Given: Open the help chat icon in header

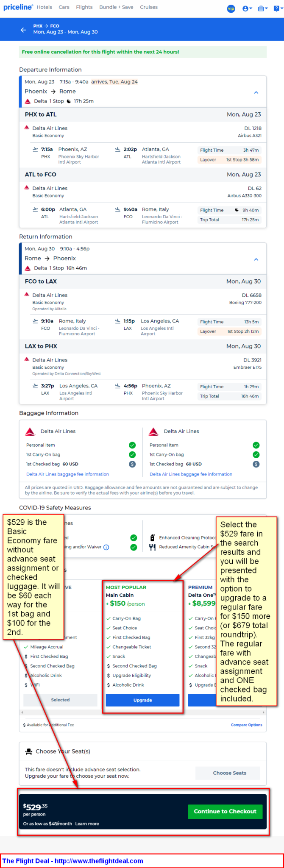Looking at the screenshot, I should click(276, 8).
